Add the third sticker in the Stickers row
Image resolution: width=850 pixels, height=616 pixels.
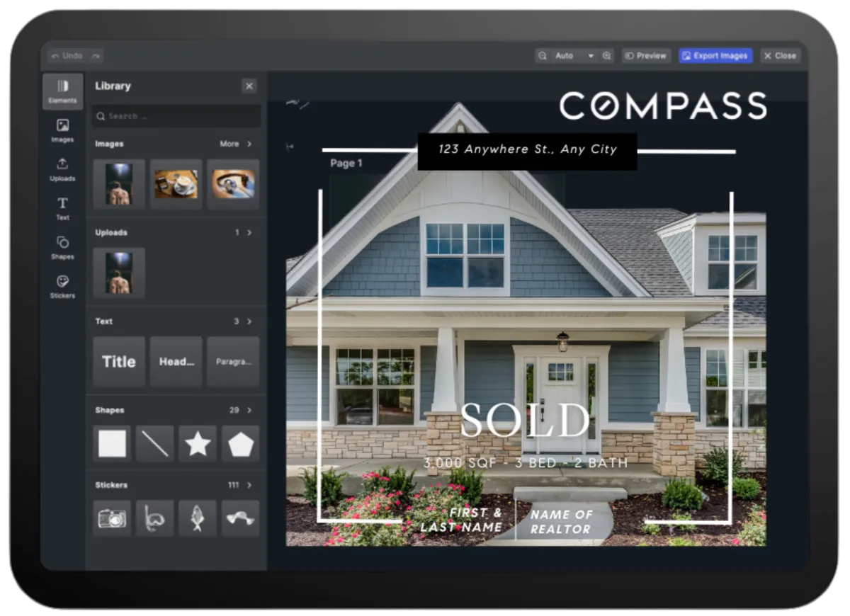coord(198,519)
